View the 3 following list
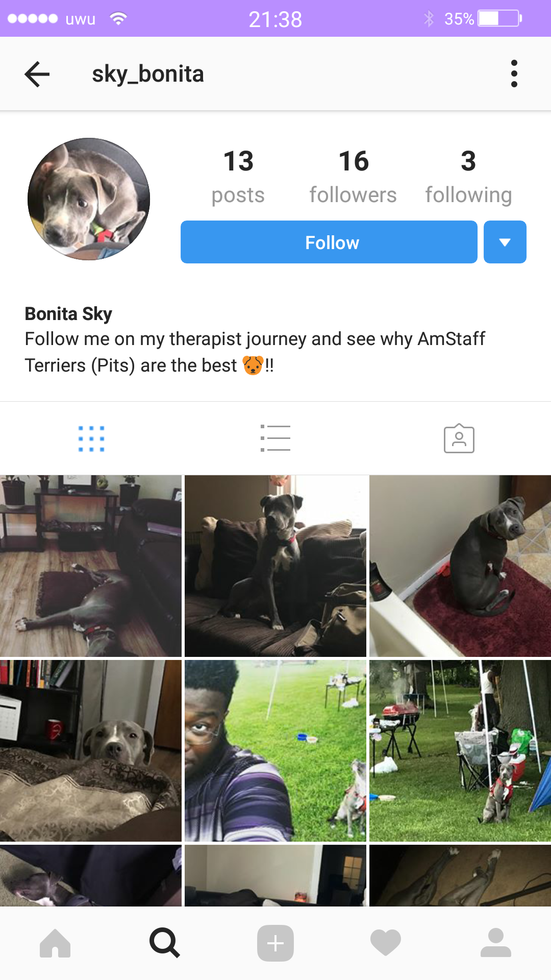The image size is (551, 980). (x=468, y=177)
